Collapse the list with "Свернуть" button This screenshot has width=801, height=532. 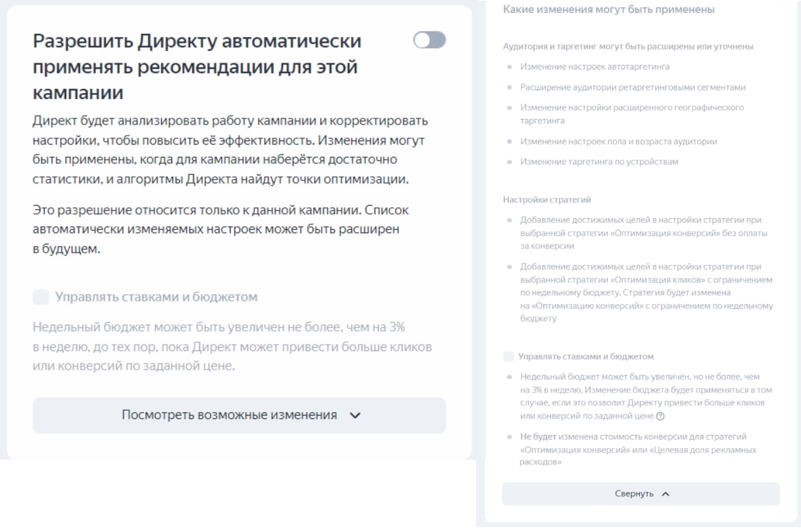[x=641, y=493]
